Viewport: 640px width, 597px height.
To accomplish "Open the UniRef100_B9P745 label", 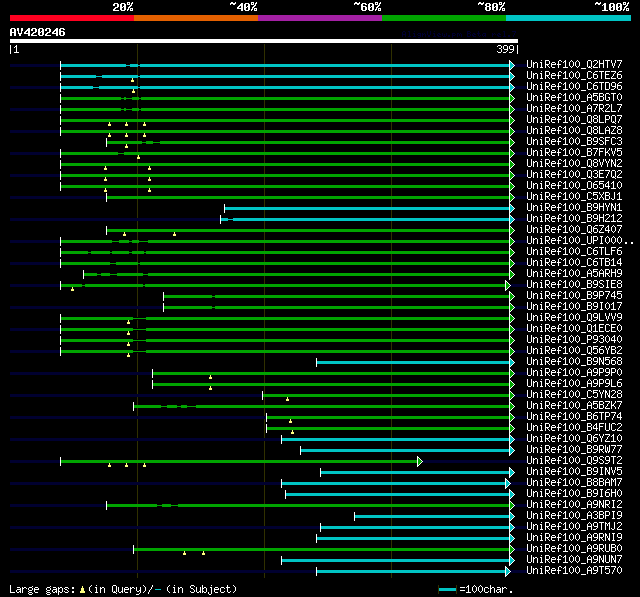I will 574,296.
